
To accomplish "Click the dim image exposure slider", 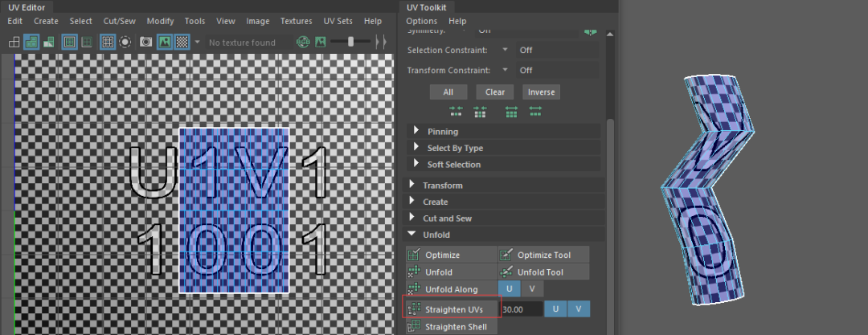I will click(x=350, y=42).
